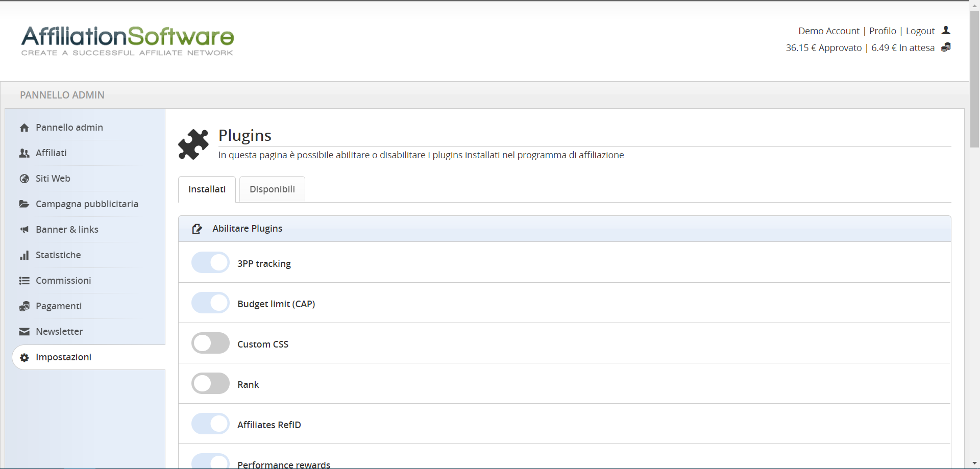Click the gear icon beside Impostazioni
Screen dimensions: 980x469
(24, 358)
